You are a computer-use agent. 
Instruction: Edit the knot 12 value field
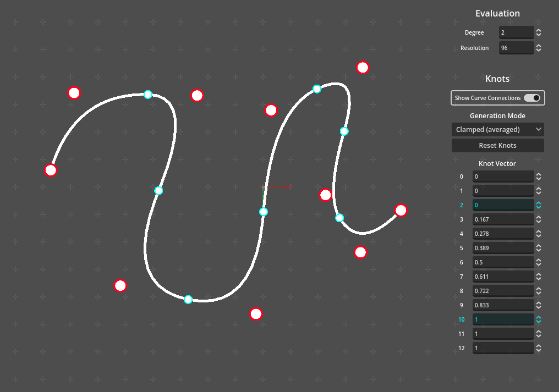[503, 348]
